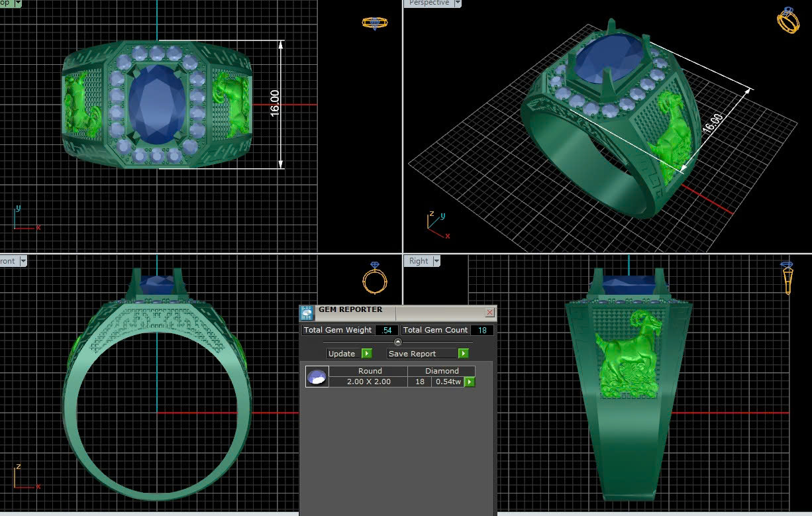The image size is (812, 516).
Task: Click the front-view ring icon
Action: click(374, 278)
